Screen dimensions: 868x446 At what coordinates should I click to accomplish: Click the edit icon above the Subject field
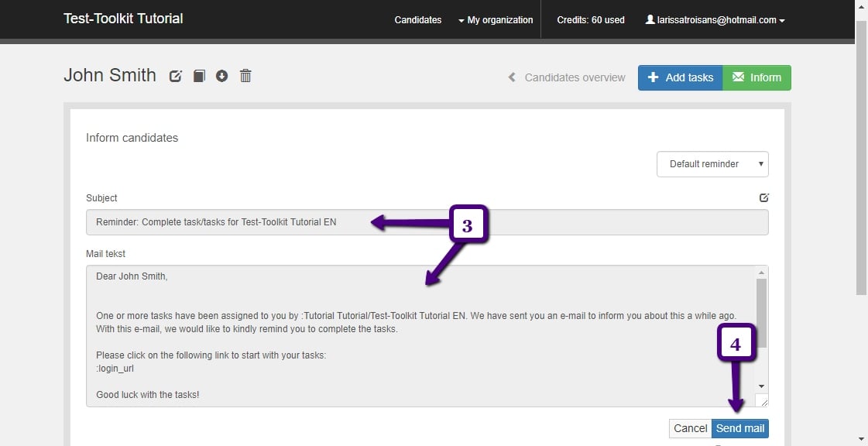pyautogui.click(x=764, y=197)
